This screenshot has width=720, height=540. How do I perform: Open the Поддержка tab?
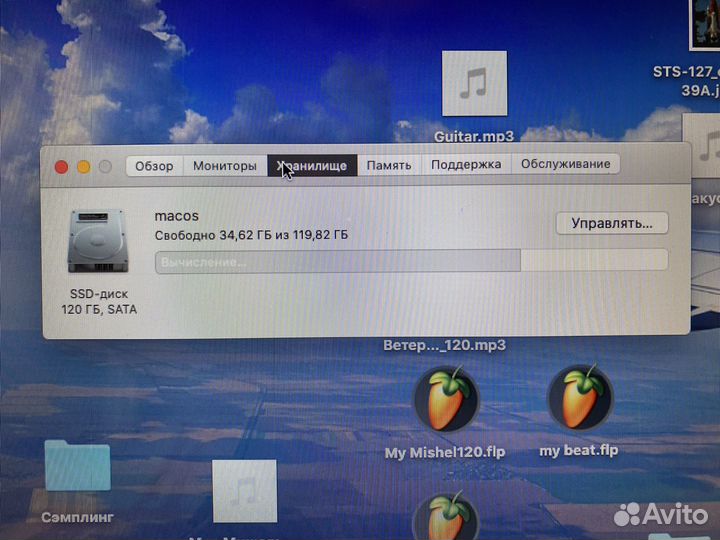tap(466, 164)
